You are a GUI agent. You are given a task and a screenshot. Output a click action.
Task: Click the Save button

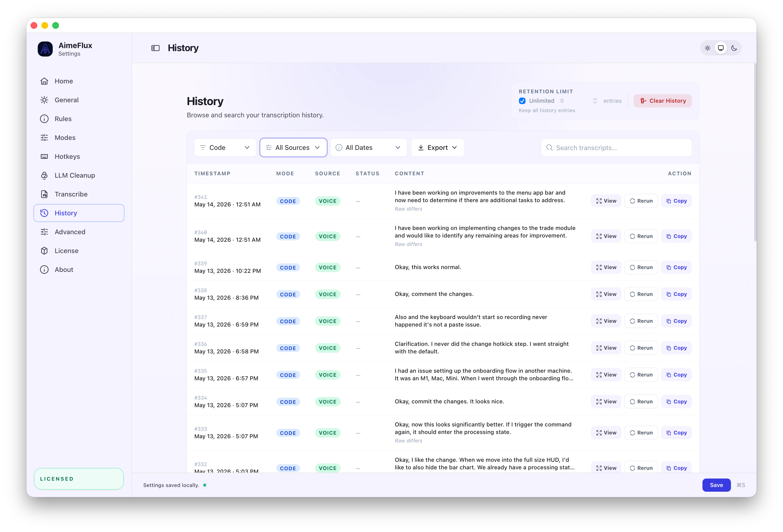point(716,485)
